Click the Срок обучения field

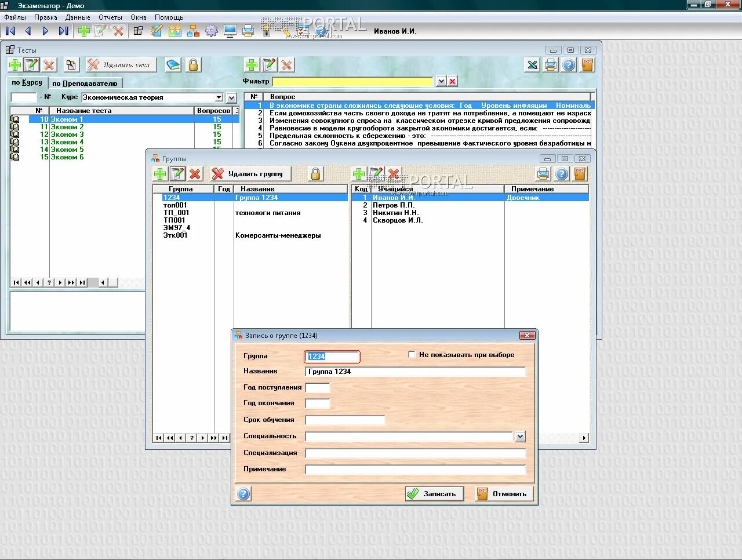pyautogui.click(x=345, y=420)
